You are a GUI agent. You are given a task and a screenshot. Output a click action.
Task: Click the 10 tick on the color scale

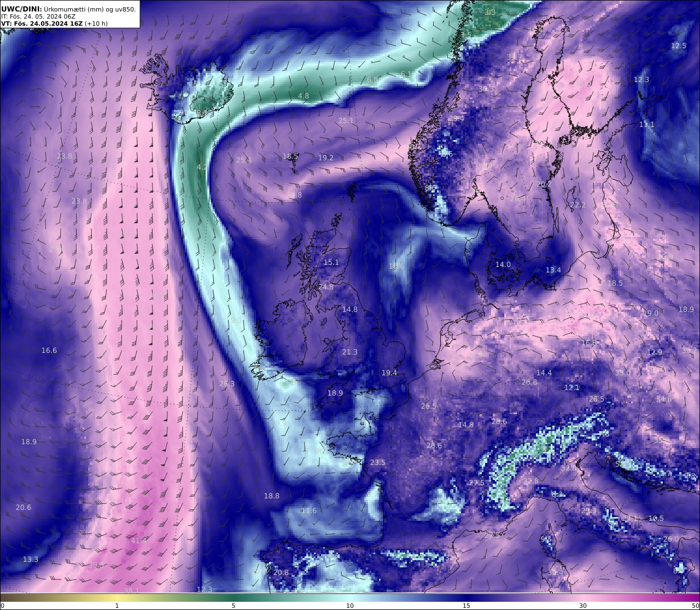pos(350,606)
